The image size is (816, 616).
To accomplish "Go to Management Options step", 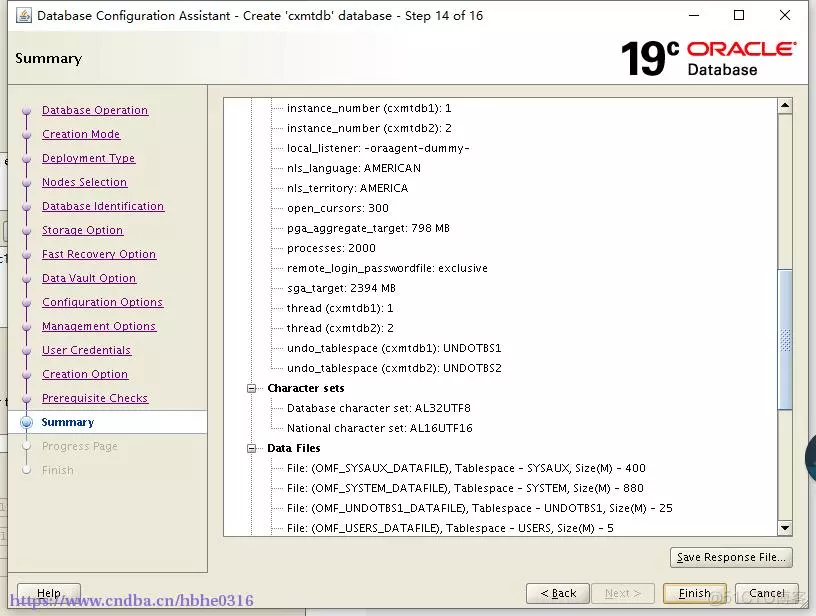I will [x=99, y=326].
